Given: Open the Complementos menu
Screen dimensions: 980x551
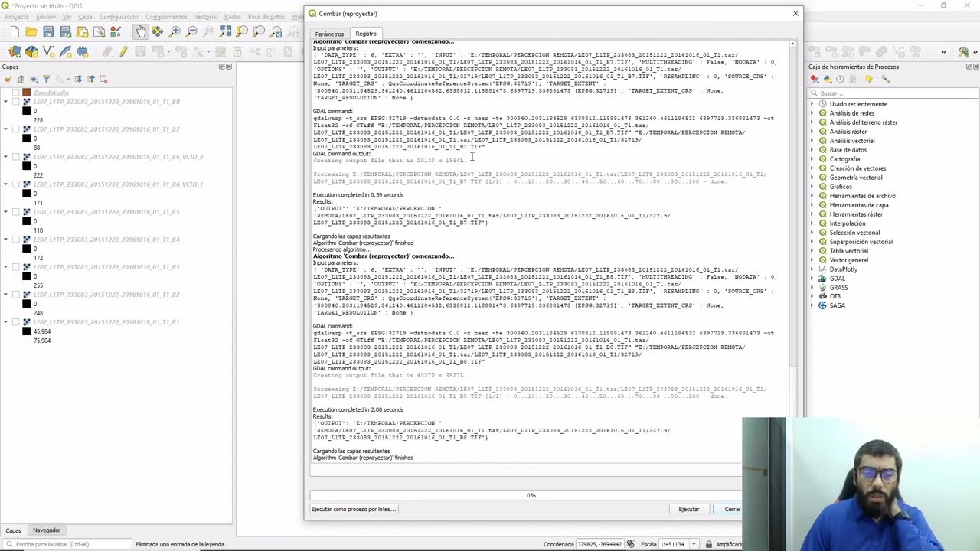Looking at the screenshot, I should coord(166,16).
